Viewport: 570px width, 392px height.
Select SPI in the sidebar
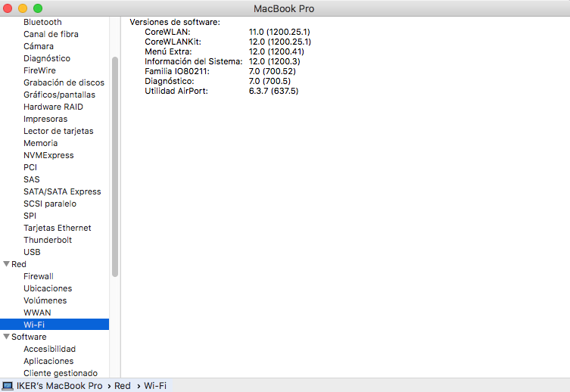(30, 216)
